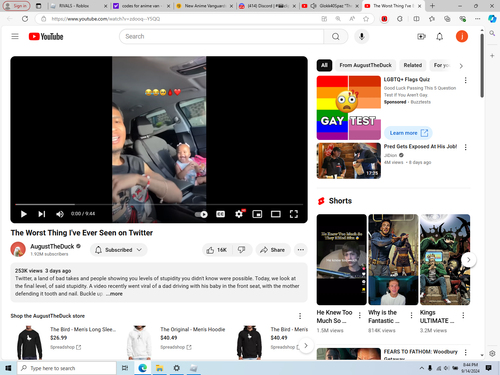
Task: Open The Bird Men's Long Sleeve product
Action: tap(83, 329)
